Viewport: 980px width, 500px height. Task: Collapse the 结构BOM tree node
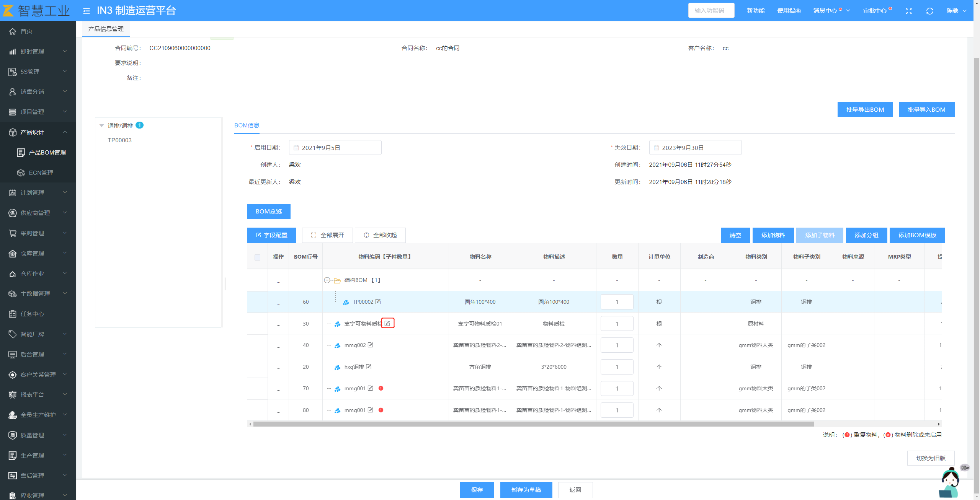tap(327, 280)
